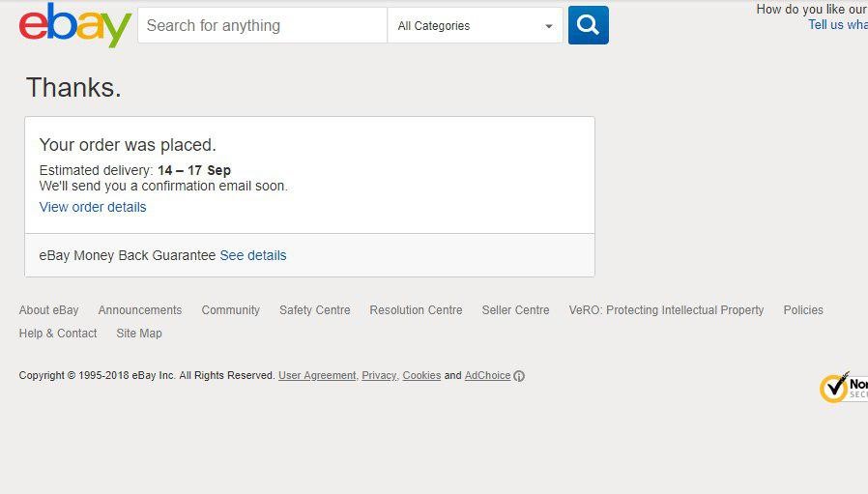Open View order details link
The height and width of the screenshot is (494, 868).
tap(93, 207)
